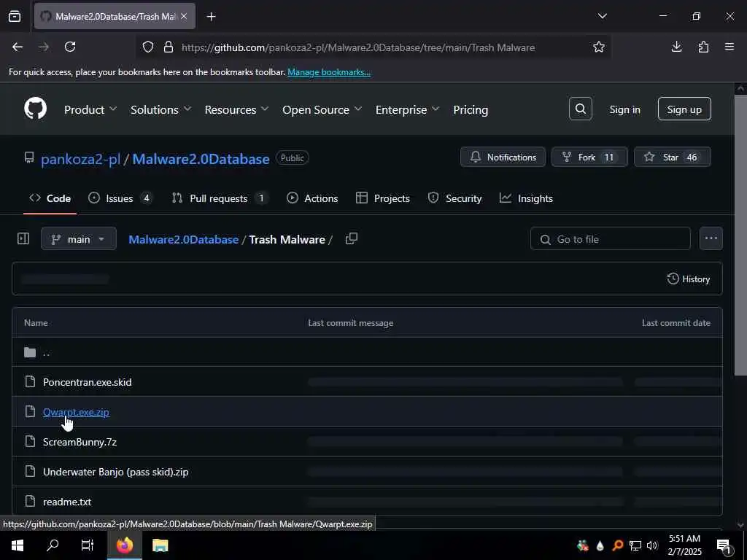Switch to the Security tab
747x560 pixels.
point(455,198)
